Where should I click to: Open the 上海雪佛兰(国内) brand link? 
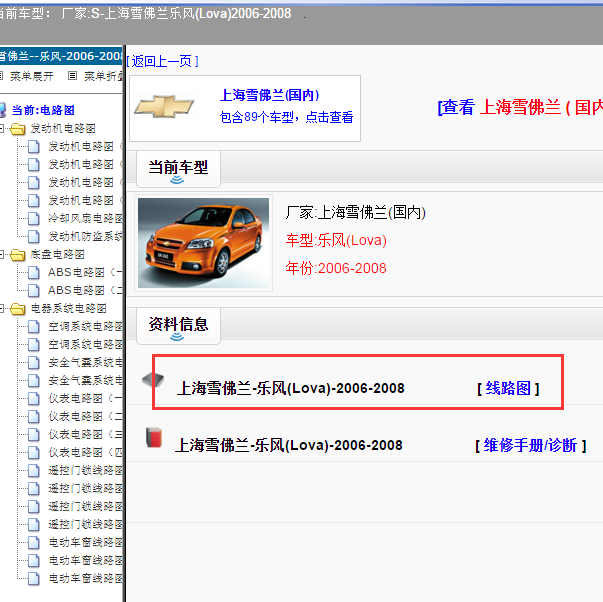[x=270, y=95]
